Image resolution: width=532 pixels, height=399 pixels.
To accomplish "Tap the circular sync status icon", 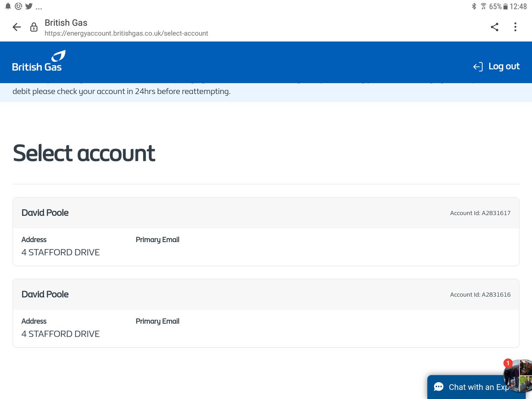I will (19, 6).
